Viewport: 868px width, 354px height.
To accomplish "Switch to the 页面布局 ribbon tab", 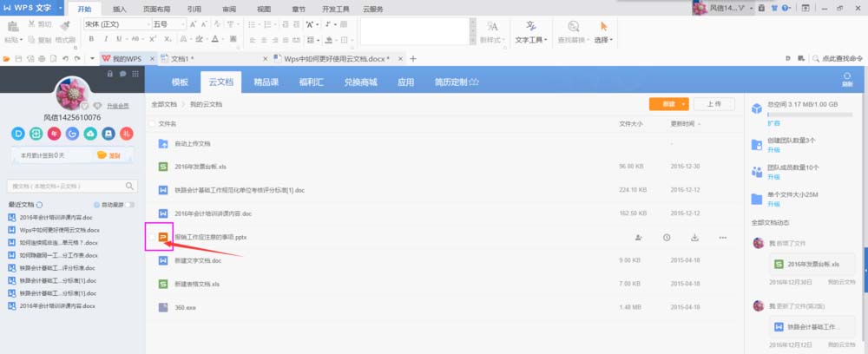I will point(157,9).
